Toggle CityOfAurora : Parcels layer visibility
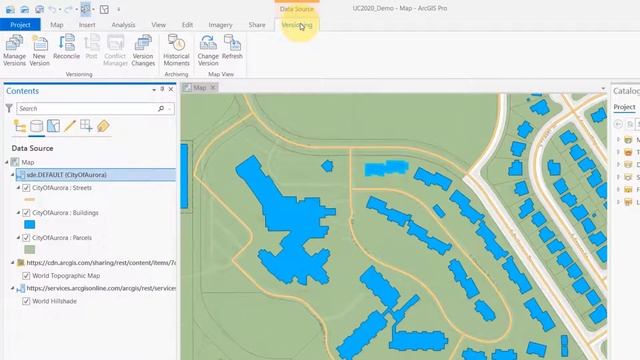The height and width of the screenshot is (360, 640). tap(26, 238)
